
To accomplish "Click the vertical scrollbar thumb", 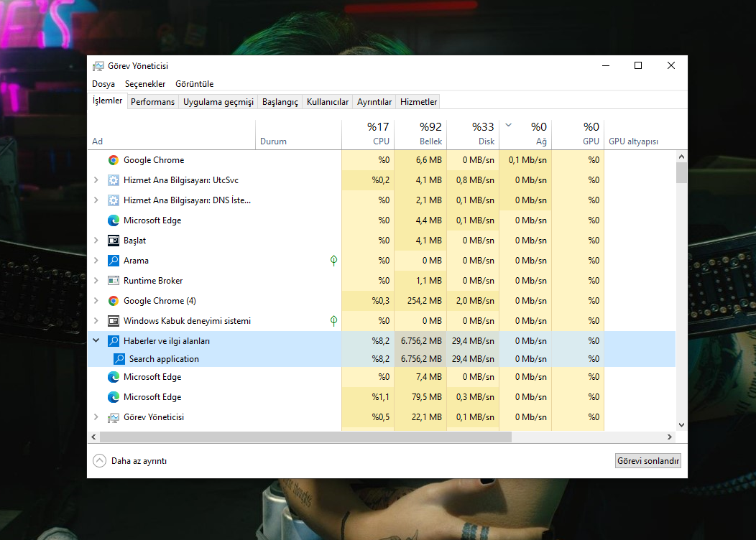I will (x=681, y=173).
